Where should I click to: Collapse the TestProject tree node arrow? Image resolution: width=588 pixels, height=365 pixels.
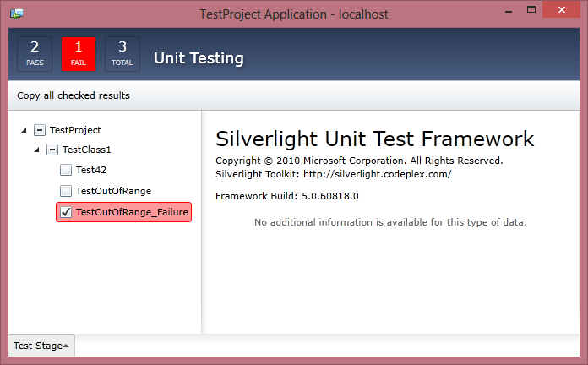(x=24, y=130)
